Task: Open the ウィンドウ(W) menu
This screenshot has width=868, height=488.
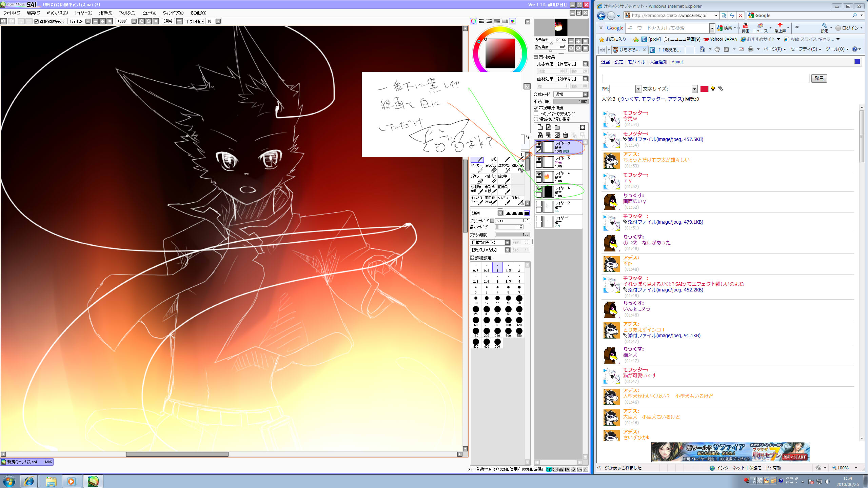Action: pyautogui.click(x=173, y=13)
